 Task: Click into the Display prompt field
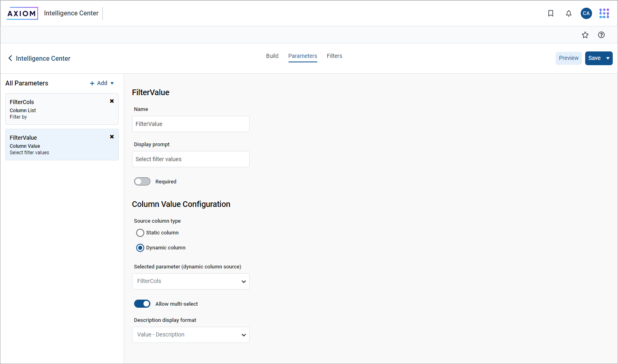coord(190,159)
